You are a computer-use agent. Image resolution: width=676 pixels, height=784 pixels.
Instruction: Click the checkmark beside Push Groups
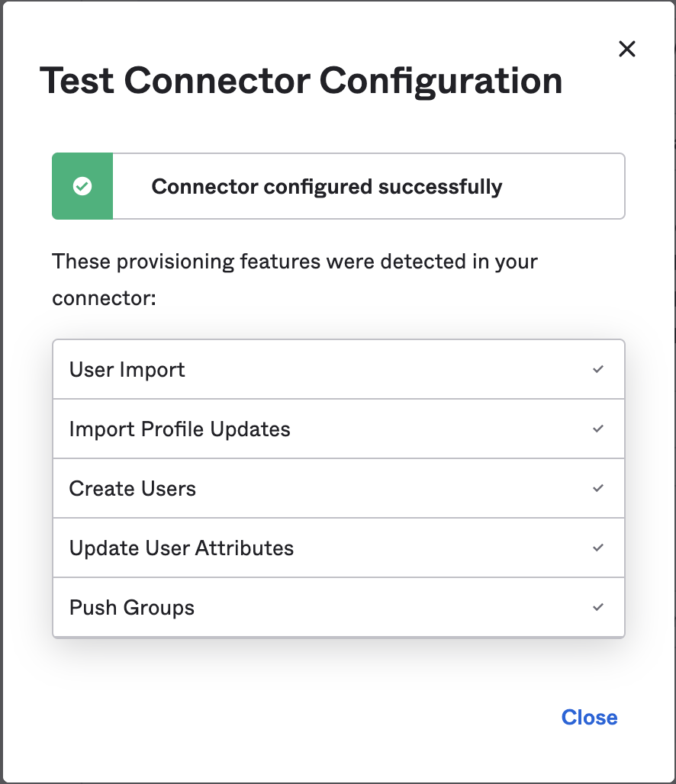598,607
